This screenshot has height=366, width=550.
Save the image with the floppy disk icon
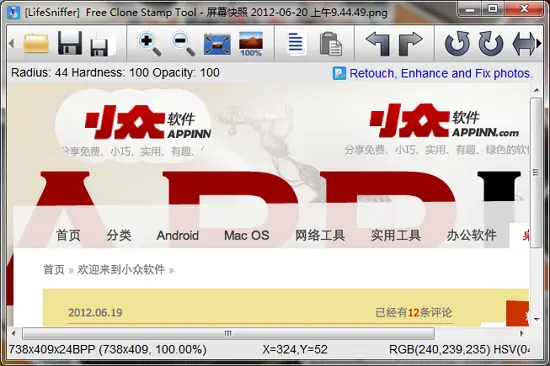(70, 43)
